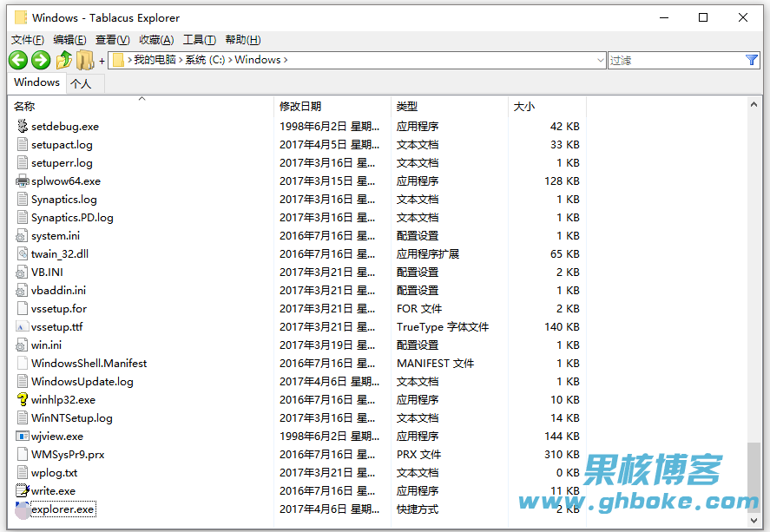The image size is (770, 532).
Task: Click the winhlp32.exe question mark icon
Action: pyautogui.click(x=22, y=399)
